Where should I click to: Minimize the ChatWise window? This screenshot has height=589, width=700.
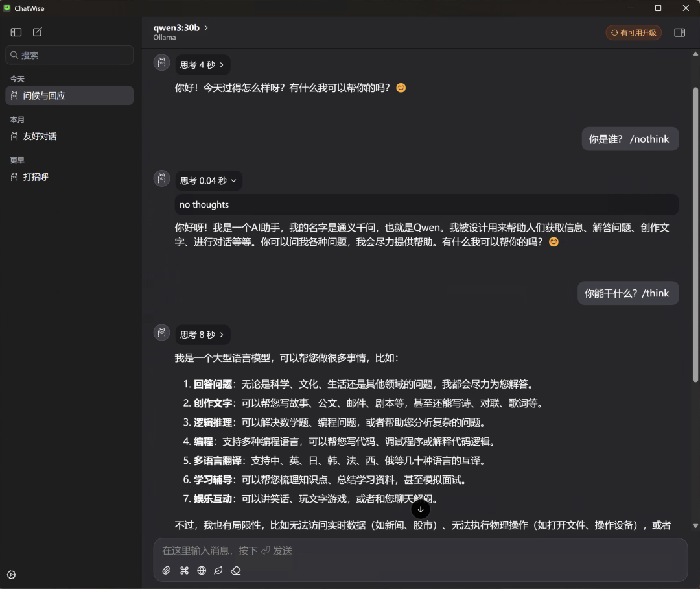(631, 8)
